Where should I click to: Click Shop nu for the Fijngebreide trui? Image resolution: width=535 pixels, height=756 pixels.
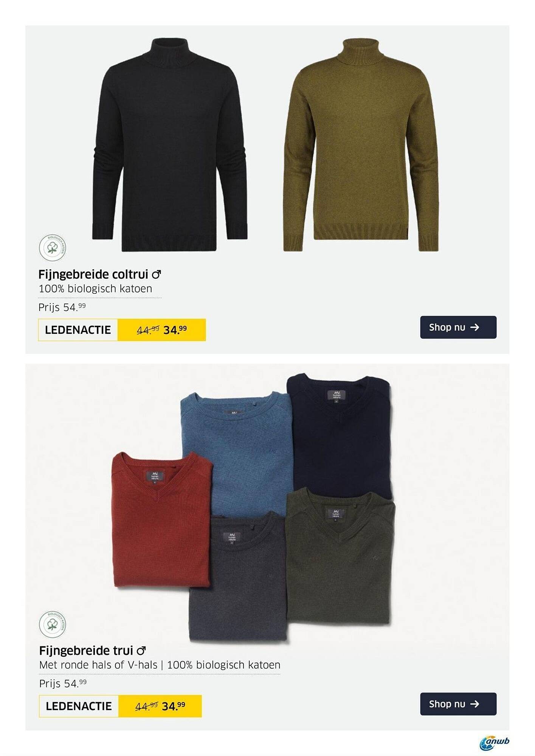coord(458,704)
